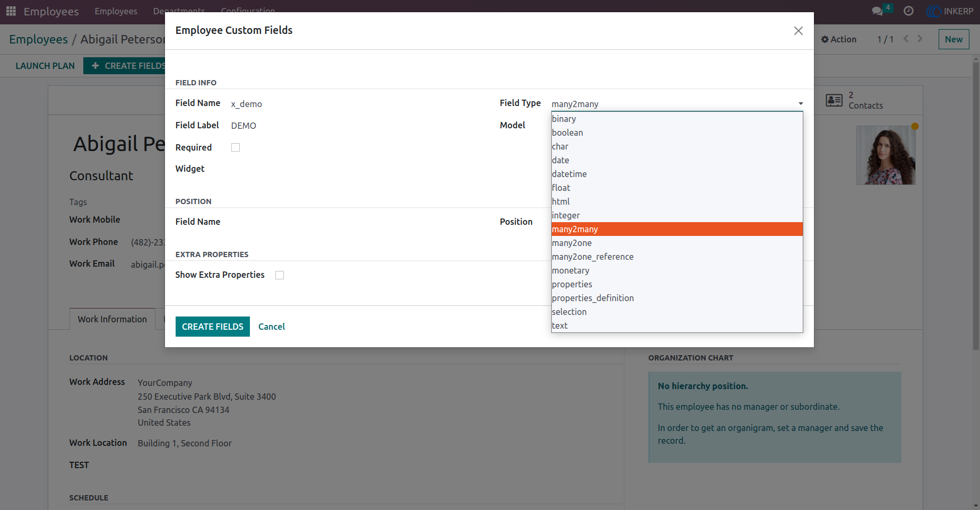Open the chat messages icon

tap(877, 11)
